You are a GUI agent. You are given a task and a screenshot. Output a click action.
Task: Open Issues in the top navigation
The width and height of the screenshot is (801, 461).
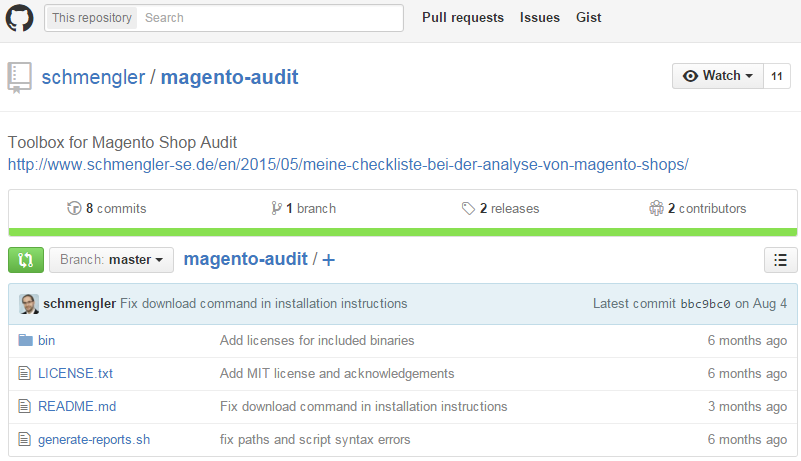pos(539,17)
